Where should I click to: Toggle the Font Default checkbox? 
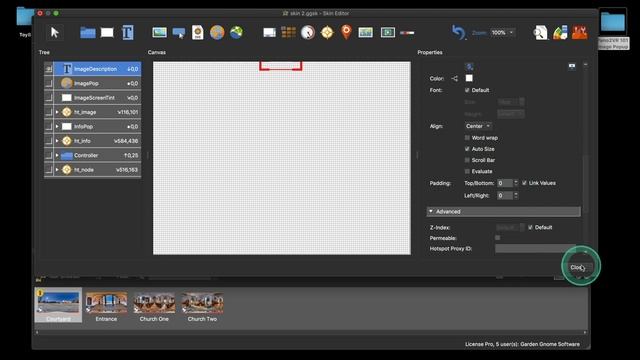pos(467,90)
